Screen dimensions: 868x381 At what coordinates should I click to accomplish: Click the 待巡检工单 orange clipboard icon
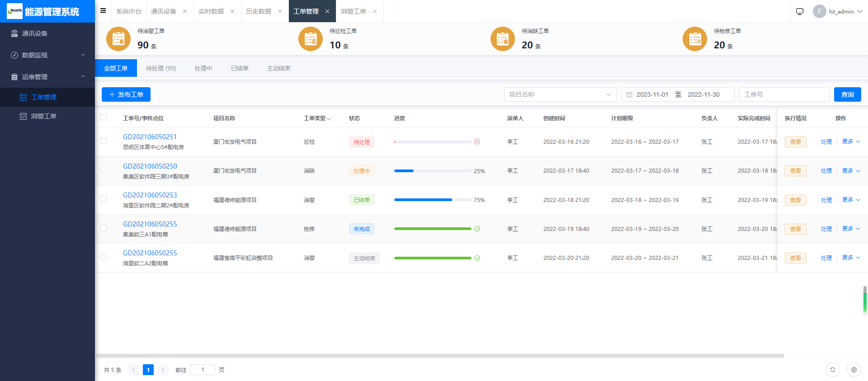point(311,39)
